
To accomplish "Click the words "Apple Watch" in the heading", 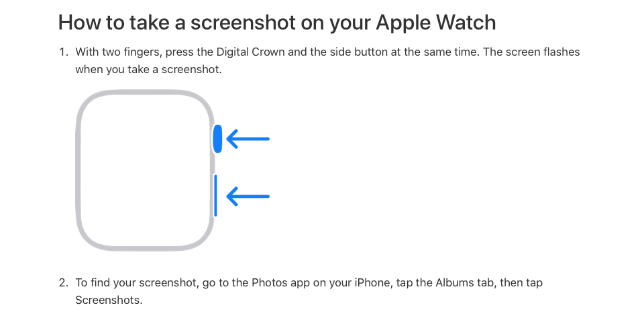I will click(435, 23).
